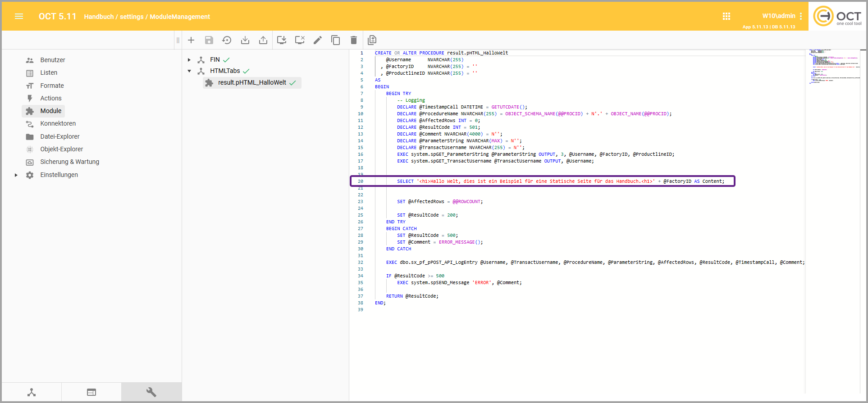Click the trash delete icon

[x=354, y=40]
